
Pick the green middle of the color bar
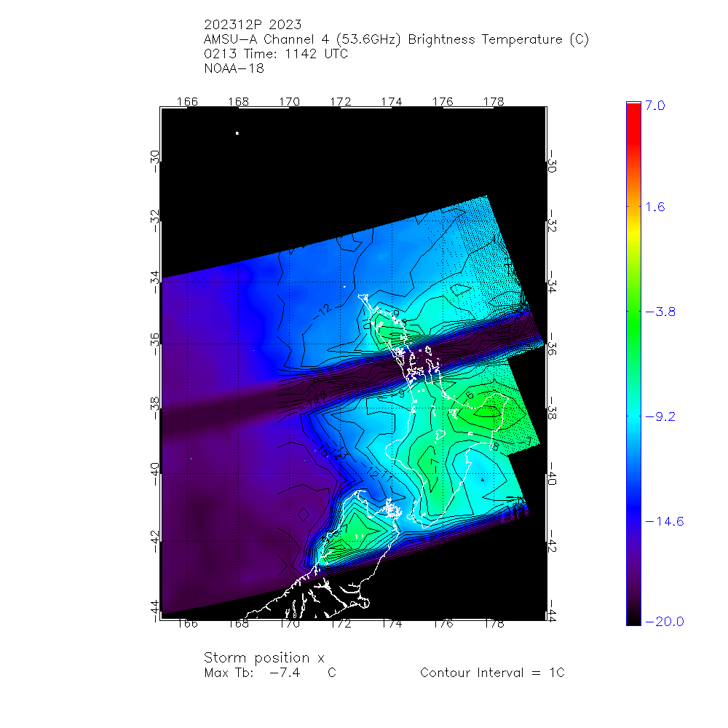(x=633, y=325)
